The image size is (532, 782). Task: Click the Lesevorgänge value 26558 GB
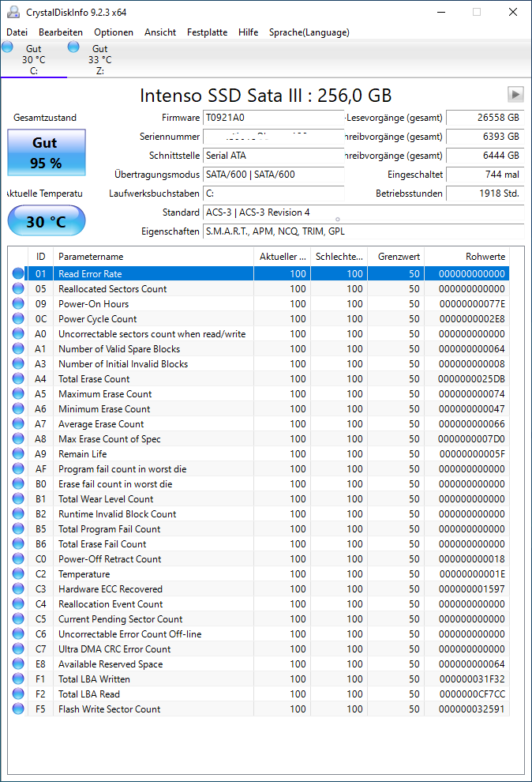click(485, 118)
